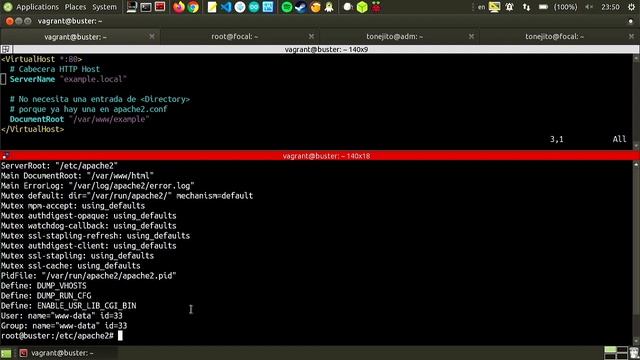Open the yellow sticky notes launcher
This screenshot has height=360, width=640.
click(x=212, y=7)
